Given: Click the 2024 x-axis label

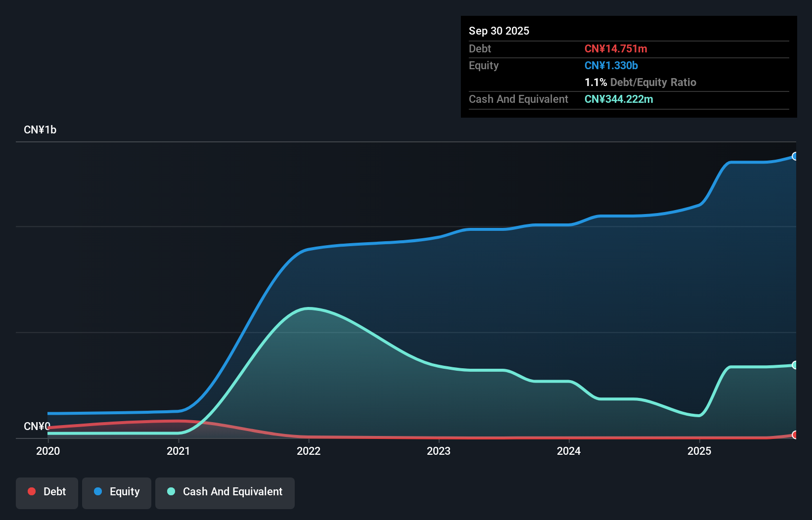Looking at the screenshot, I should pos(569,451).
